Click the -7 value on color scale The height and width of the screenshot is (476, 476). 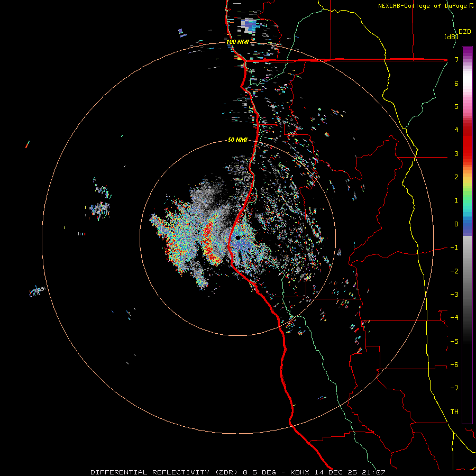pyautogui.click(x=454, y=388)
